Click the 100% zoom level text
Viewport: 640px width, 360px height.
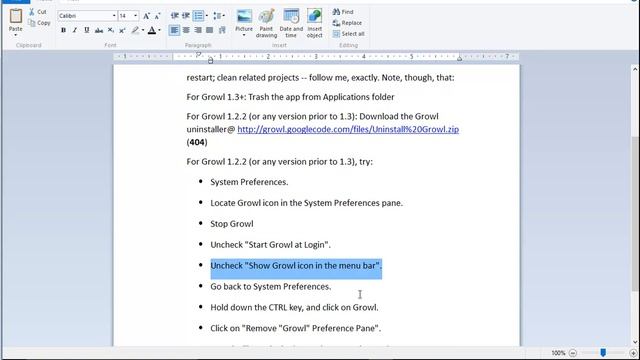tap(558, 353)
